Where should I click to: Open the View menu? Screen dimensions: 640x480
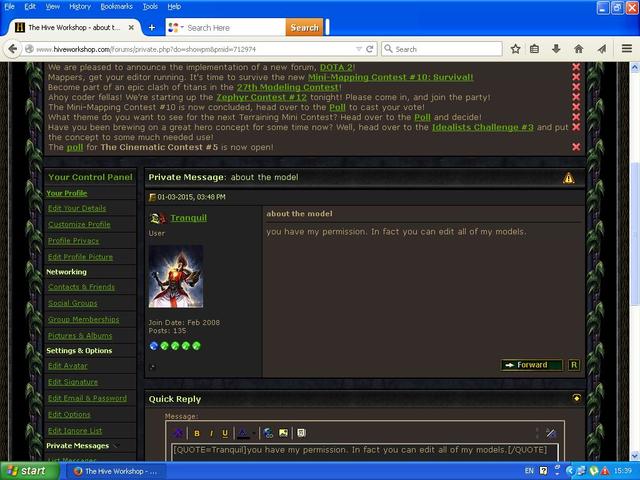click(x=52, y=7)
